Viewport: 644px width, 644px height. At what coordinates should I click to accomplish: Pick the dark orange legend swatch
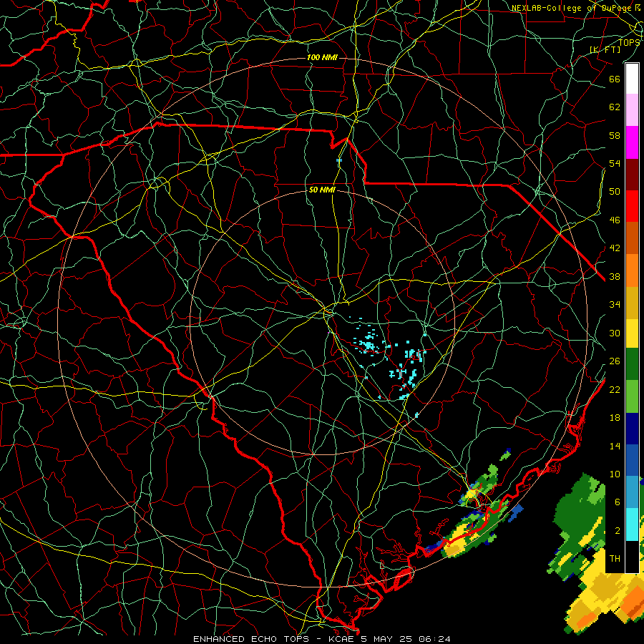coord(632,238)
